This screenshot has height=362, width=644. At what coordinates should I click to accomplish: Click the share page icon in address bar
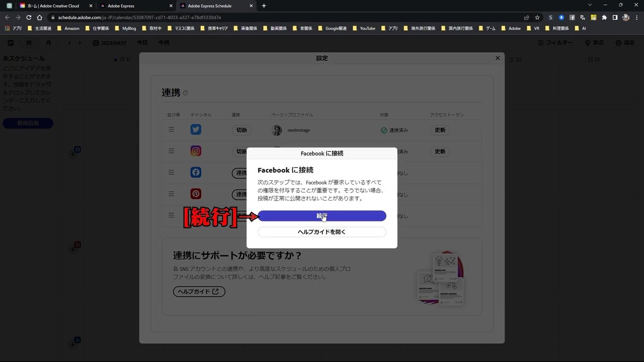coord(526,17)
